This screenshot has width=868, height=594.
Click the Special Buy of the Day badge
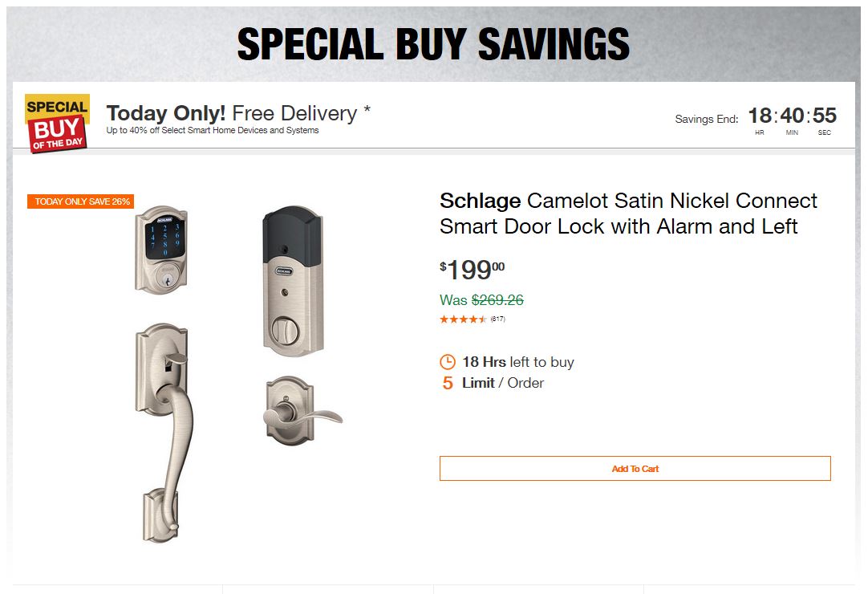(57, 123)
